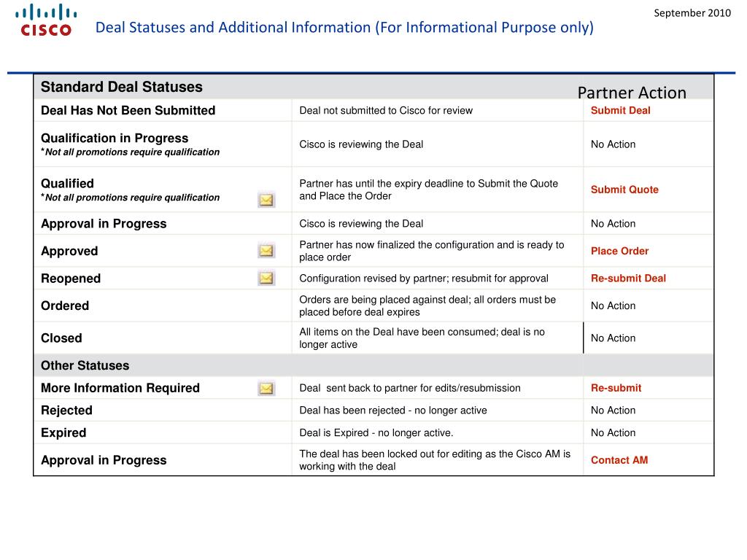Click the envelope icon in the Qualified row
Screen dimensions: 747x560
click(266, 200)
